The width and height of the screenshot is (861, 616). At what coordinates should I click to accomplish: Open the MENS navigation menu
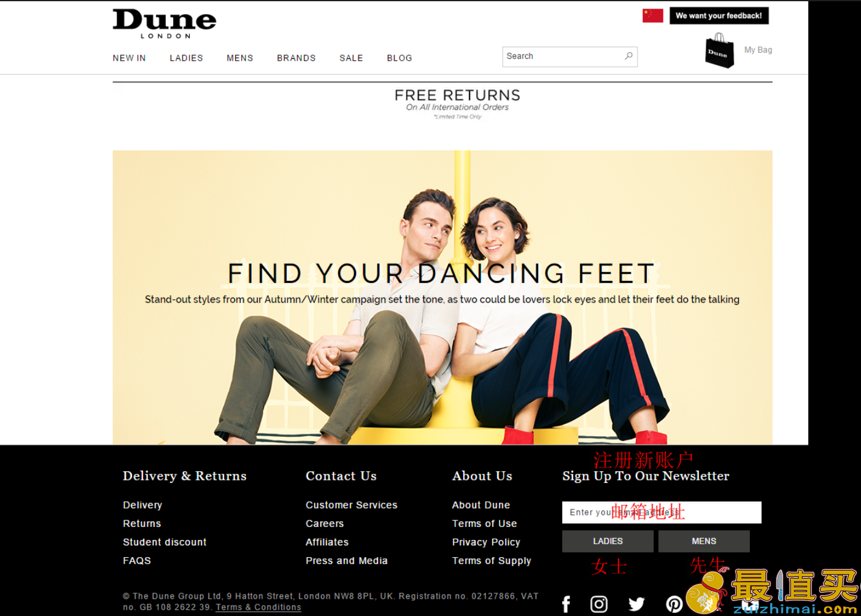(240, 58)
